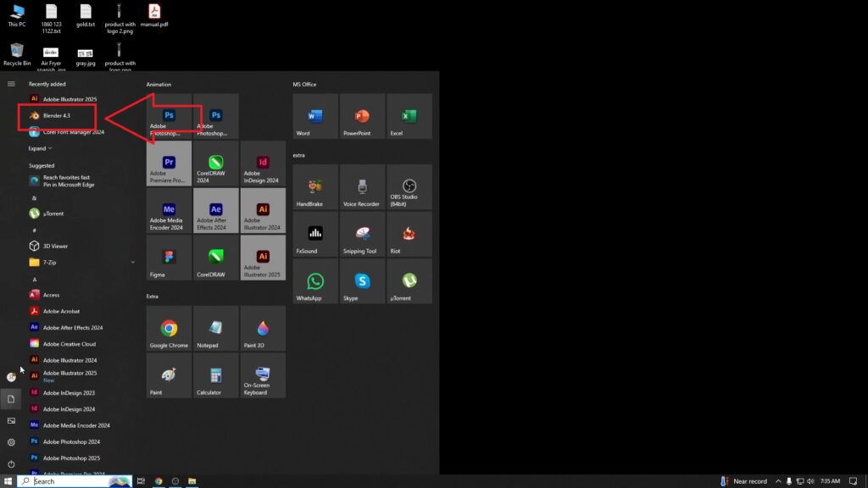
Task: Open the Adobe Illustrator 2024 tile
Action: coord(263,210)
